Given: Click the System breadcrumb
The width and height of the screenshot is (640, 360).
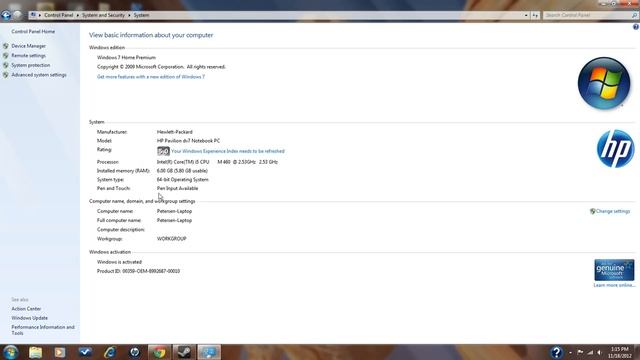Looking at the screenshot, I should pos(141,15).
